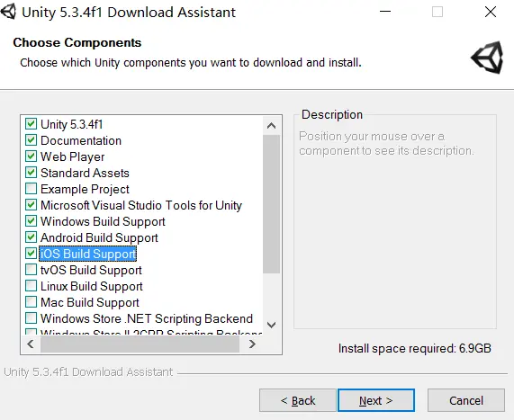Close the Download Assistant window

pyautogui.click(x=491, y=12)
